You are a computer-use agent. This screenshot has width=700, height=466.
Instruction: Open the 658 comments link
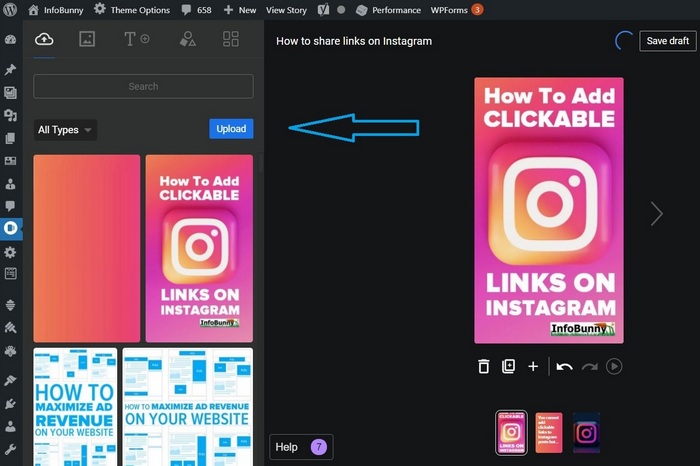pos(196,10)
